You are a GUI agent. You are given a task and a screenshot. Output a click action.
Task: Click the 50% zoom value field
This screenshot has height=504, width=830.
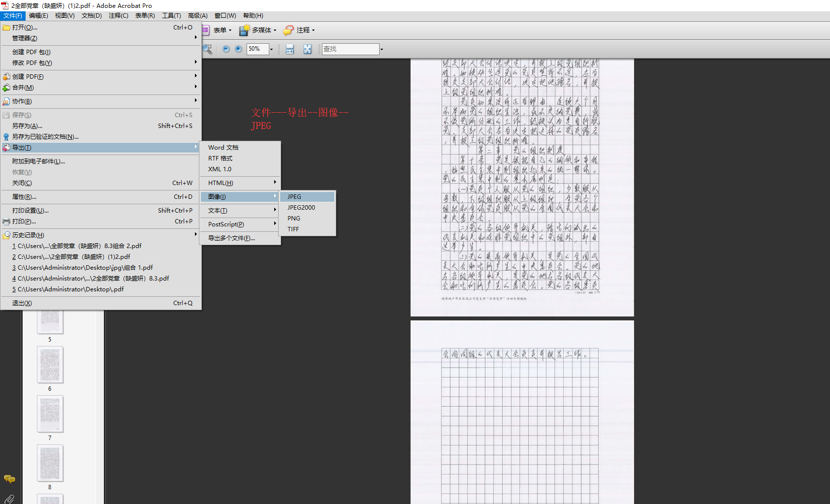tap(257, 49)
